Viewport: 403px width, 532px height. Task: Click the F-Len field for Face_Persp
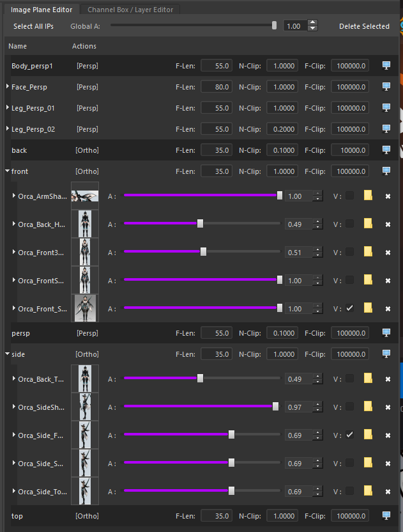217,87
